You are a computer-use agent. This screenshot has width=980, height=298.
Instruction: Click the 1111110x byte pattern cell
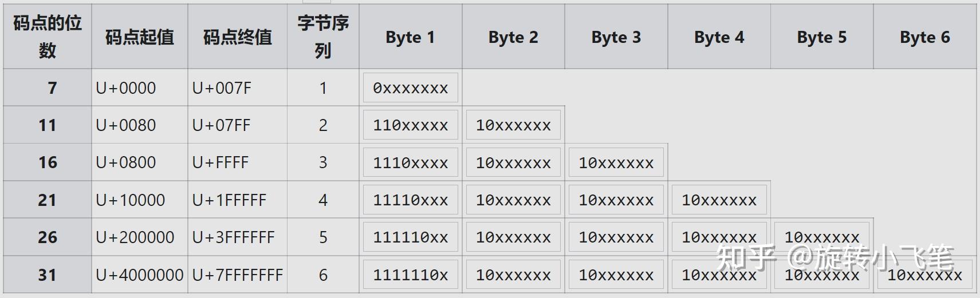click(x=410, y=275)
